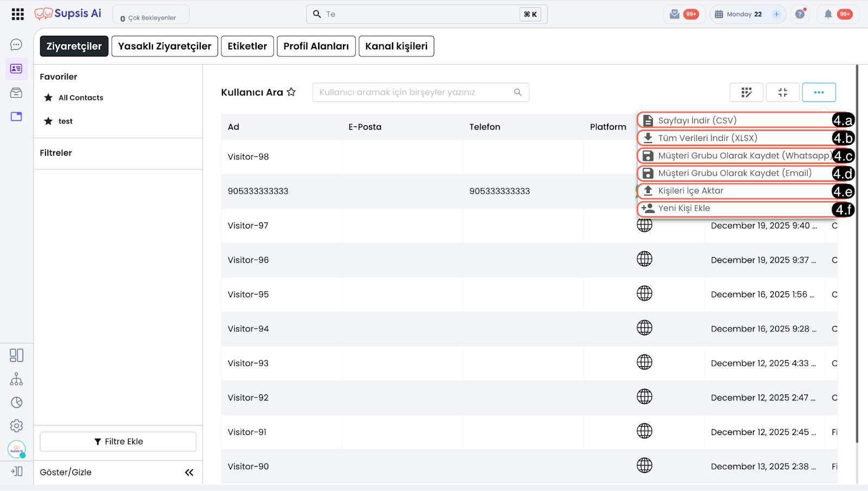Open the reports pie chart icon
The width and height of the screenshot is (868, 491).
[16, 402]
